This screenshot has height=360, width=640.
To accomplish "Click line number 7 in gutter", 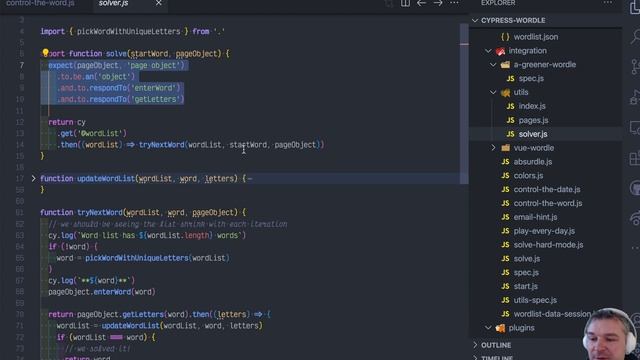I will click(x=22, y=65).
